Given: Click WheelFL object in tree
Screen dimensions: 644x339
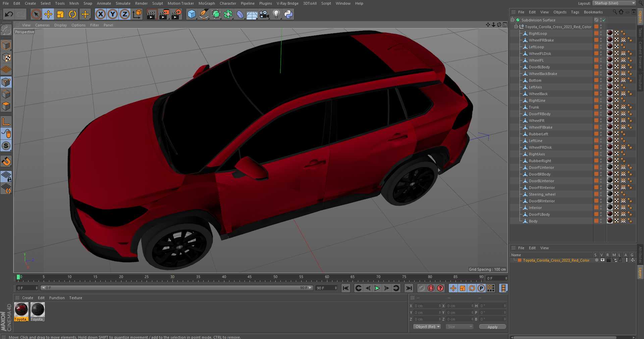Looking at the screenshot, I should (536, 60).
